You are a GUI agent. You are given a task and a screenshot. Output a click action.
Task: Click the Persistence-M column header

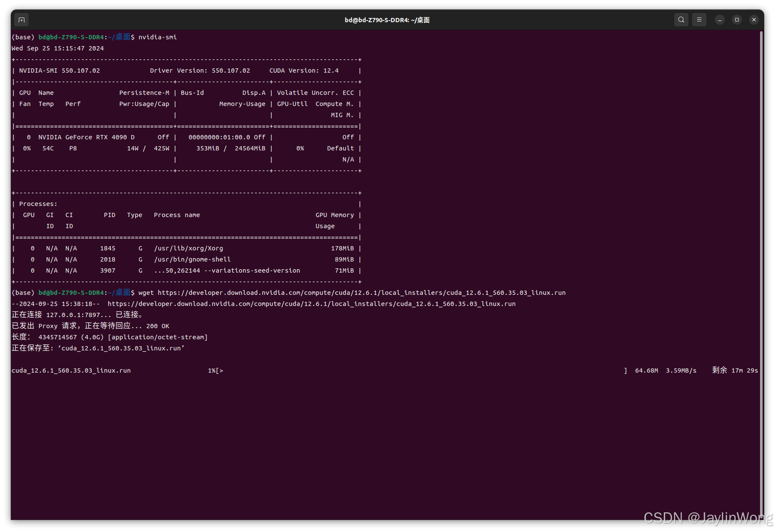click(144, 93)
